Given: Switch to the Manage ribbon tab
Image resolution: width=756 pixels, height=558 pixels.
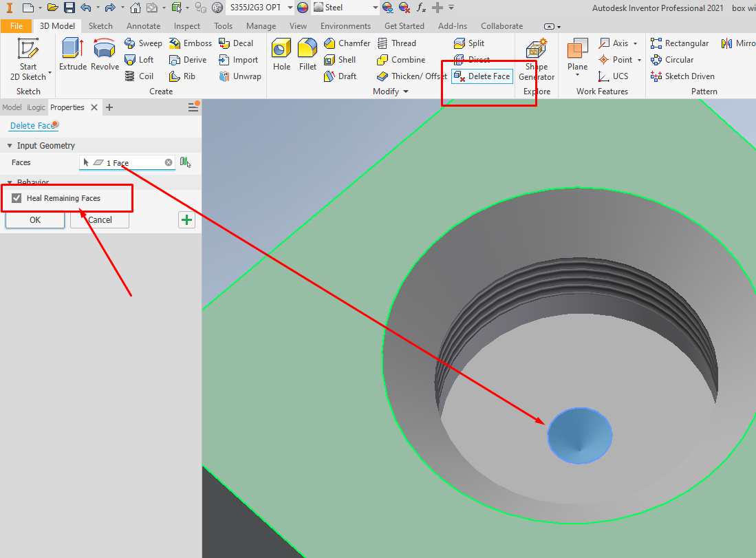Looking at the screenshot, I should [x=261, y=25].
